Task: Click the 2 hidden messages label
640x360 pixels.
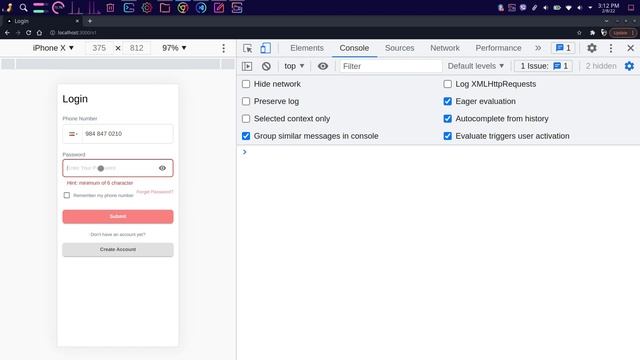Action: tap(601, 66)
